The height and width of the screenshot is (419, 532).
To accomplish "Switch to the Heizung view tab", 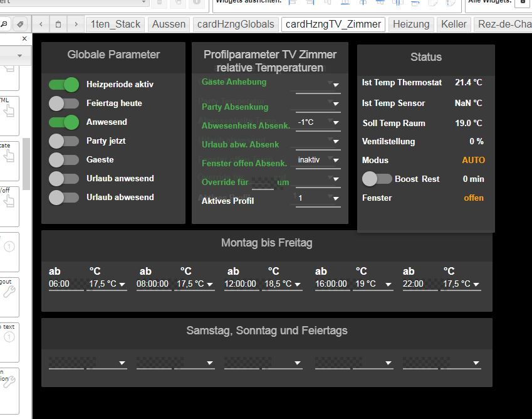I will pos(411,24).
